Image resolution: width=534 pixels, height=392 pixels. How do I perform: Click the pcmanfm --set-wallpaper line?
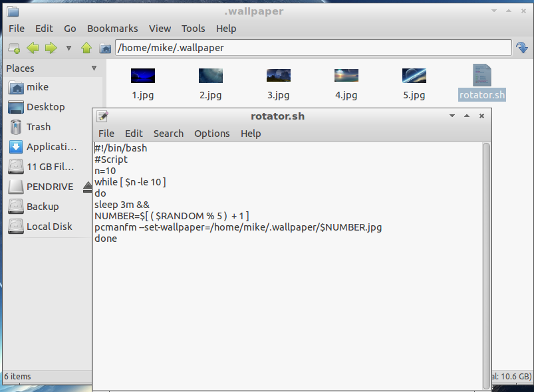coord(238,227)
